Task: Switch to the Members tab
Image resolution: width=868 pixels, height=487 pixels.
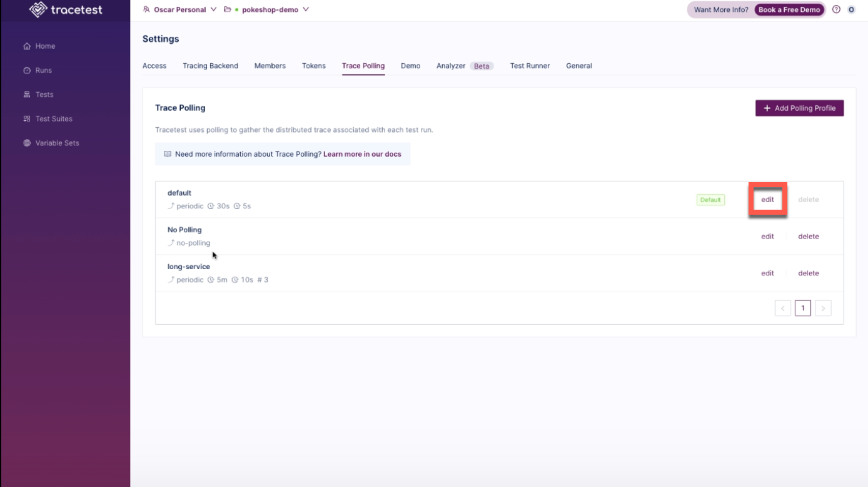Action: pos(270,66)
